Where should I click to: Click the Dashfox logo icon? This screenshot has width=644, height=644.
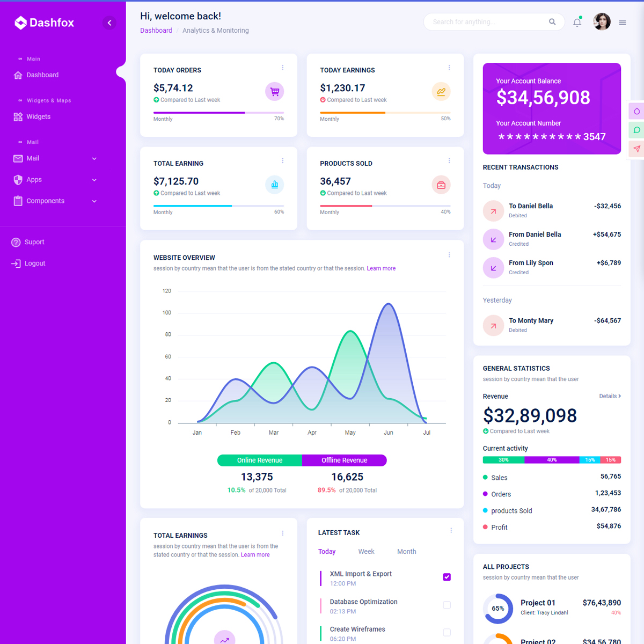(x=20, y=23)
